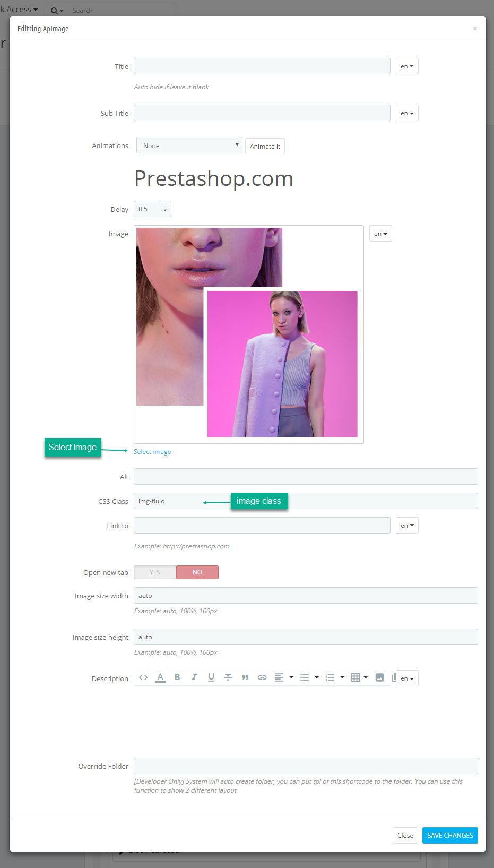Image resolution: width=494 pixels, height=868 pixels.
Task: Click the Close button at dialog bottom
Action: pos(405,835)
